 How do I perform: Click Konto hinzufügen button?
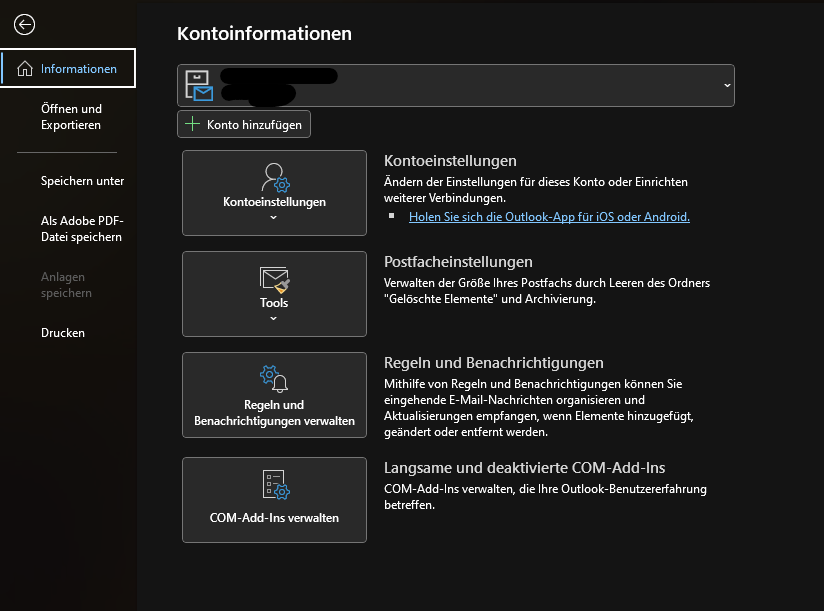pos(244,124)
